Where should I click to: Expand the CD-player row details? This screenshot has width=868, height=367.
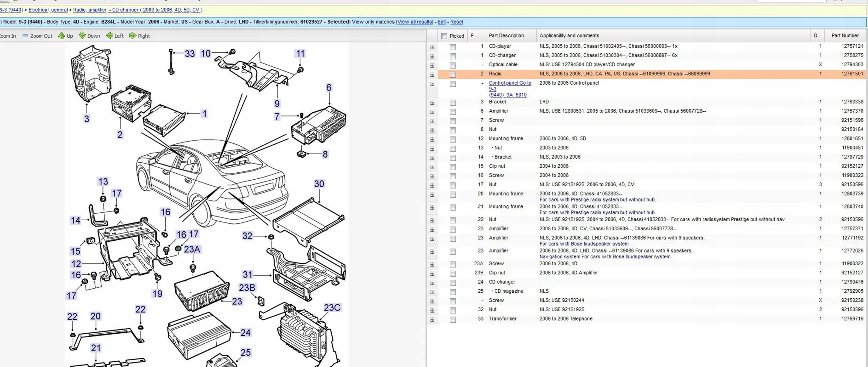(432, 47)
